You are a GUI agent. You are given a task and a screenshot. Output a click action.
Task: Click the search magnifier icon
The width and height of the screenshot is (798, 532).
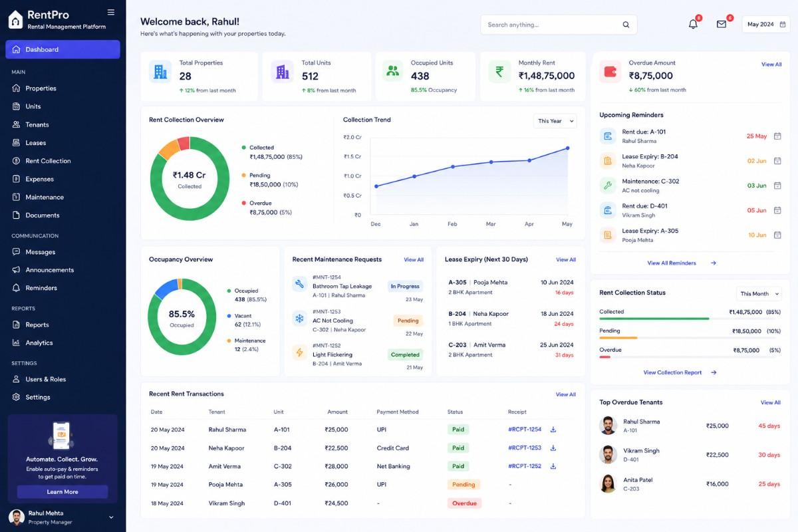tap(626, 25)
